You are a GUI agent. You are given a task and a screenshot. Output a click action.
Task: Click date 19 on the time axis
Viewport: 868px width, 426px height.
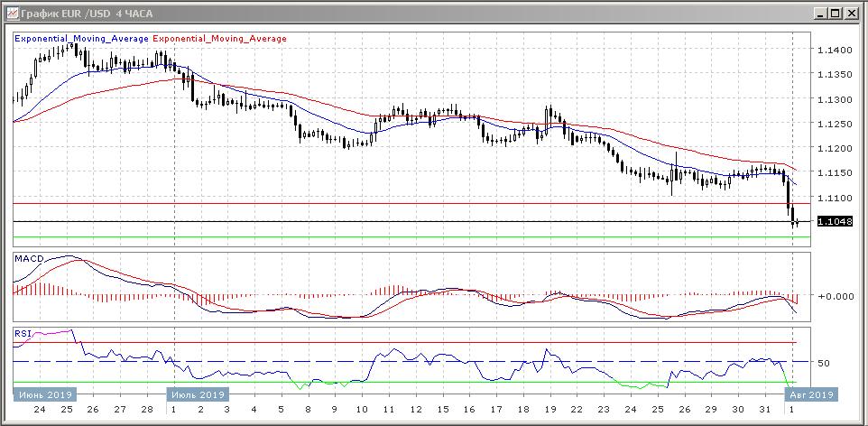[x=549, y=410]
